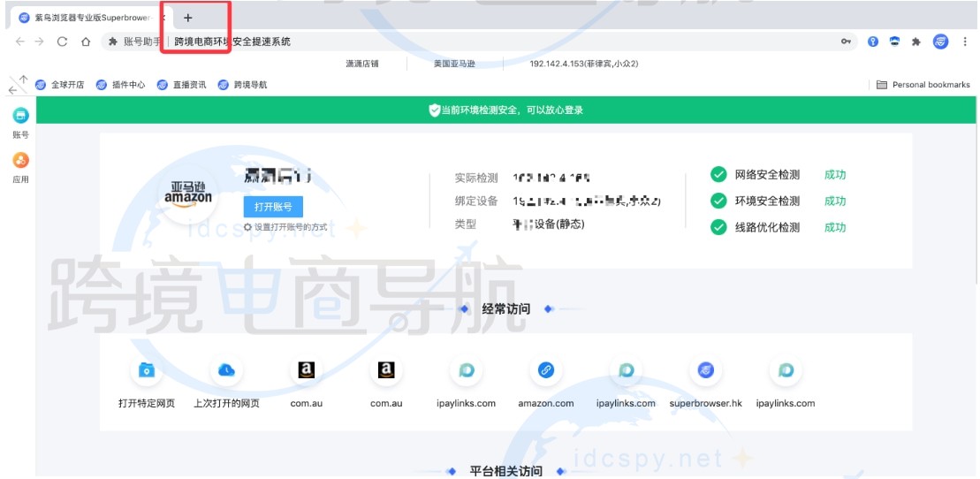Click the 平台相关访问 section heading
Viewport: 980px width, 479px height.
tap(506, 471)
